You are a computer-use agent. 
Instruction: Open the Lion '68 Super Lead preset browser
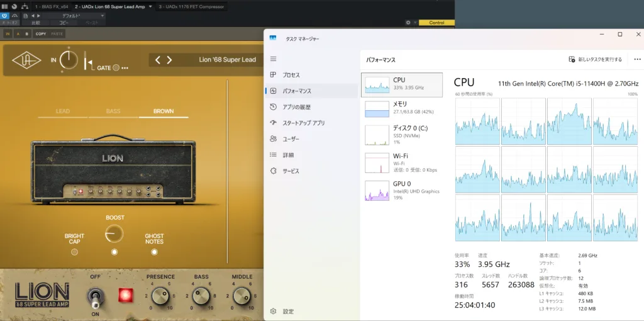[x=228, y=60]
